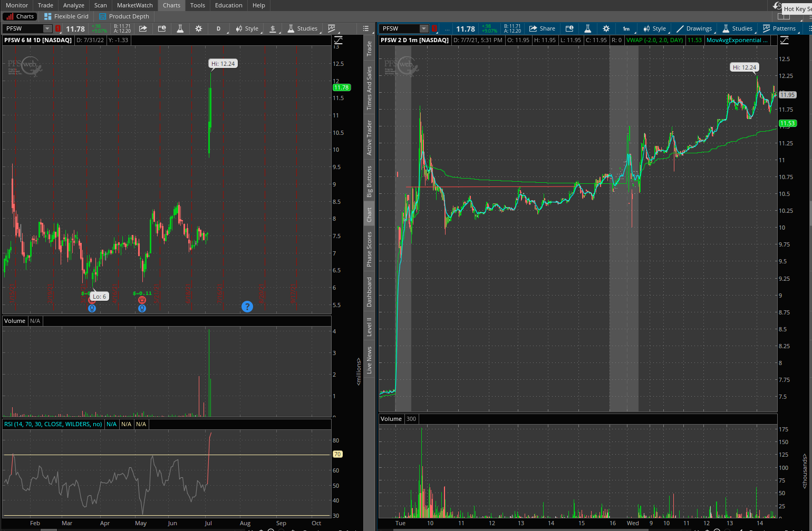
Task: Open the Big Buttons side tab
Action: [x=369, y=182]
